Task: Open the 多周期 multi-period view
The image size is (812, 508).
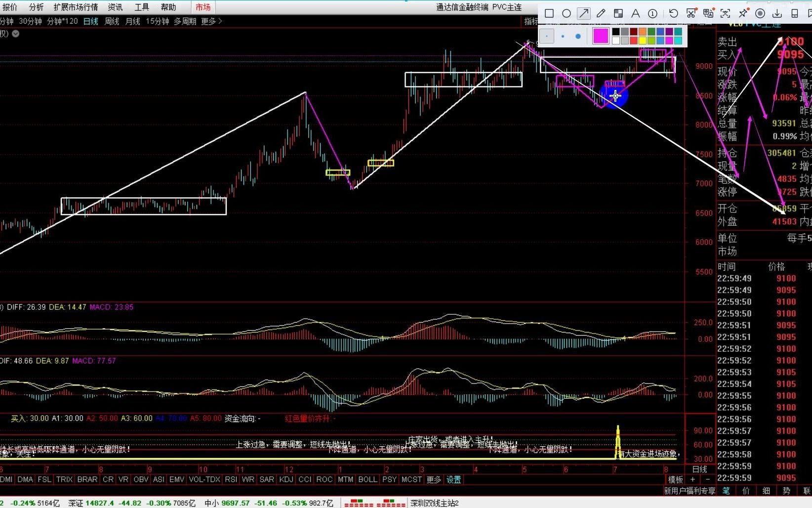Action: pos(185,21)
